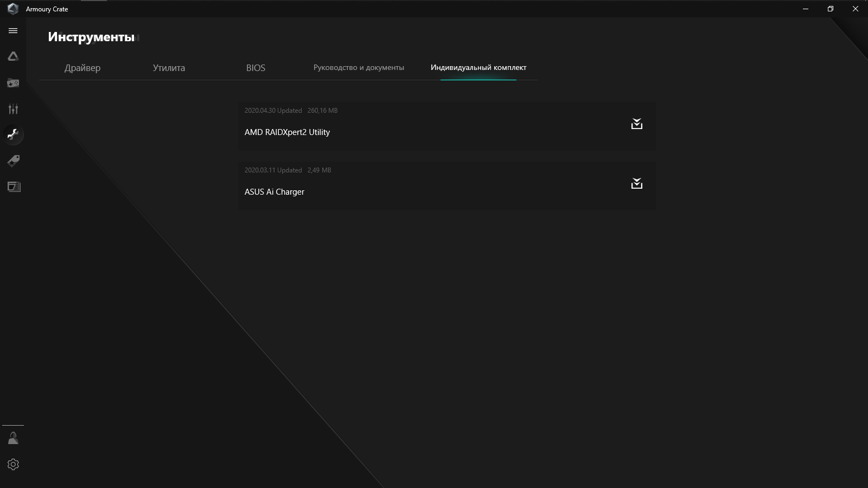Open the game library controller icon
868x488 pixels.
(13, 83)
